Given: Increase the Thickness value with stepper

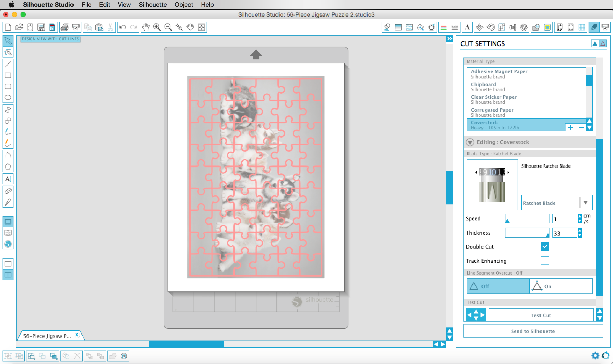Looking at the screenshot, I should click(x=580, y=231).
